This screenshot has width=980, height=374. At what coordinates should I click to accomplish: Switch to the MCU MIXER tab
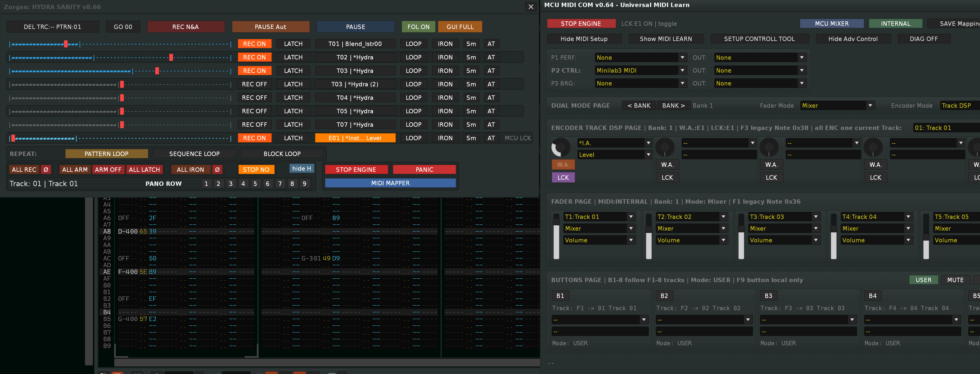click(832, 24)
